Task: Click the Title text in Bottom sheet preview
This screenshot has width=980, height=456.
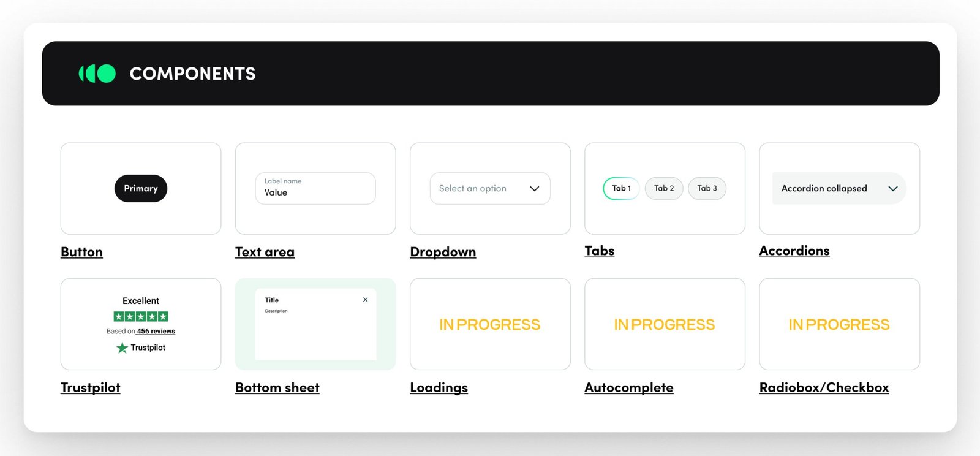Action: tap(272, 300)
